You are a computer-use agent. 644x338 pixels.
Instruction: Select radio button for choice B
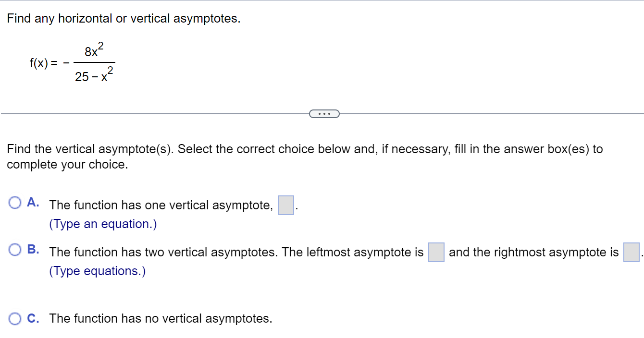(15, 250)
